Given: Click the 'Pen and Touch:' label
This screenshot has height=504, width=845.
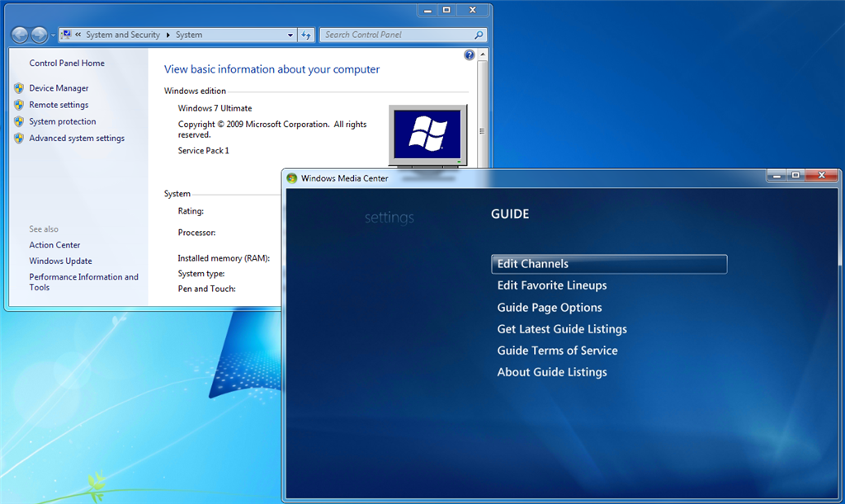Looking at the screenshot, I should (x=206, y=289).
